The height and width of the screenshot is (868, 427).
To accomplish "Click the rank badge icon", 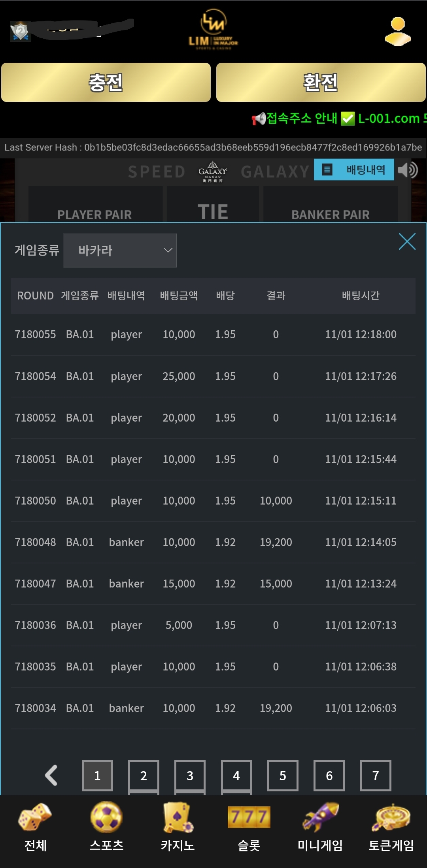I will click(20, 32).
